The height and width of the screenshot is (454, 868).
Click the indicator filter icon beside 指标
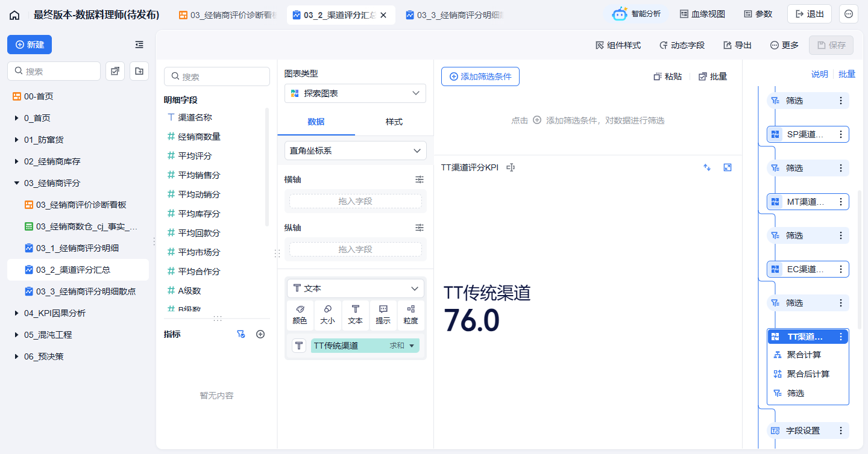point(241,334)
